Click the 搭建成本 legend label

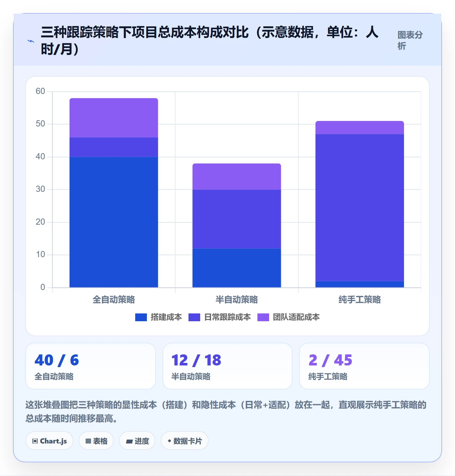click(x=166, y=317)
